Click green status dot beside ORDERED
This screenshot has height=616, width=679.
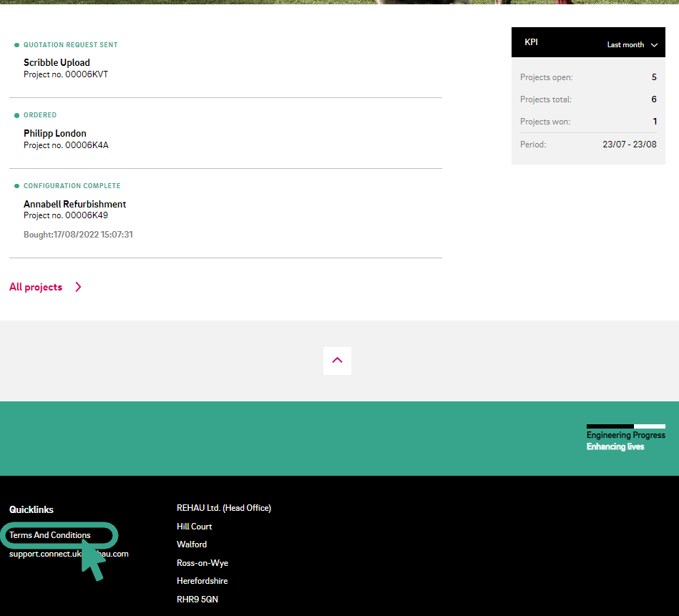tap(17, 115)
